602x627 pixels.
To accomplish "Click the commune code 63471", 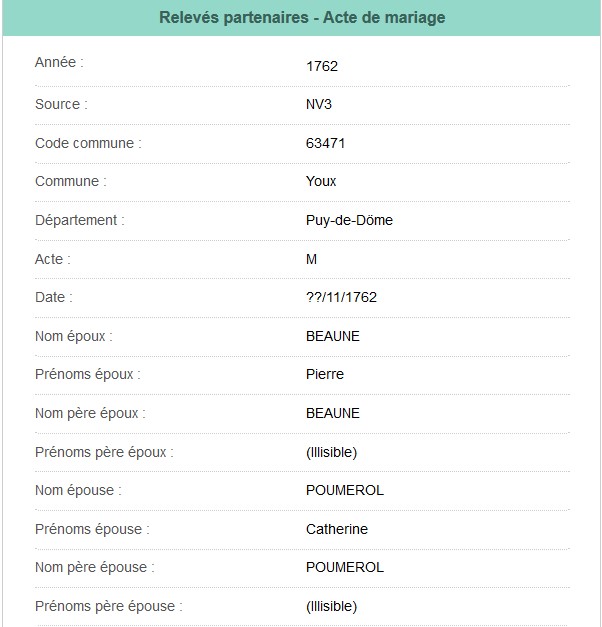I will 325,143.
